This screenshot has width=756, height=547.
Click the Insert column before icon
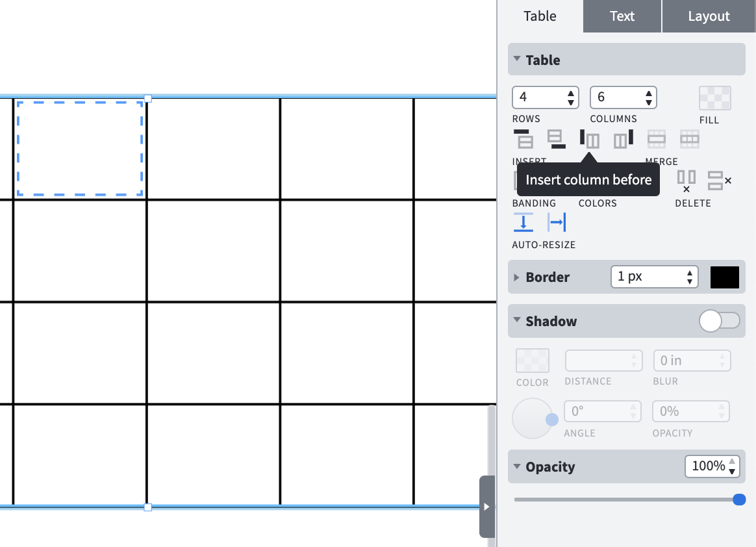[590, 138]
